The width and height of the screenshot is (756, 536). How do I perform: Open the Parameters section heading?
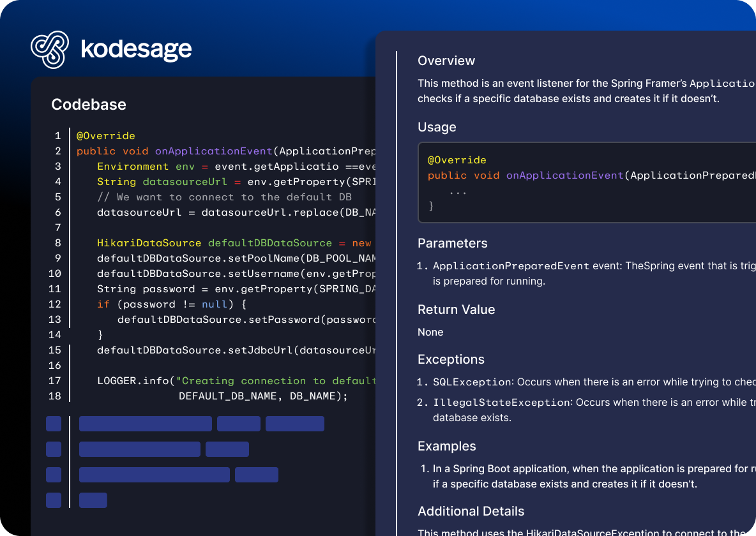pos(452,243)
